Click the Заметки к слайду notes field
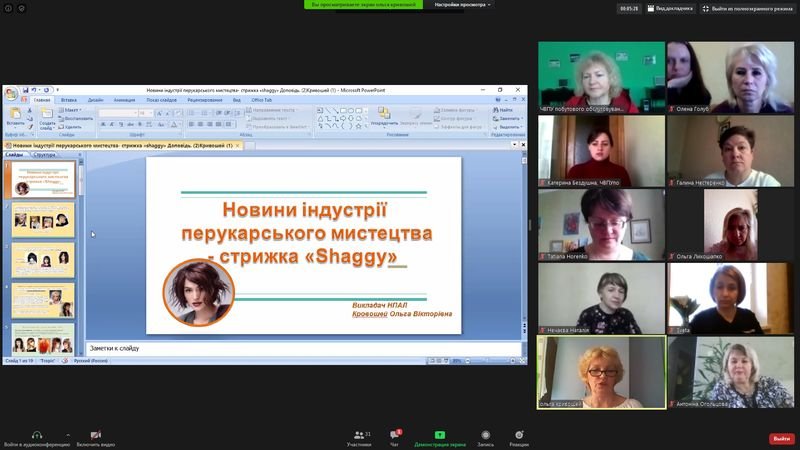Screen dimensions: 800x450 (x=300, y=348)
